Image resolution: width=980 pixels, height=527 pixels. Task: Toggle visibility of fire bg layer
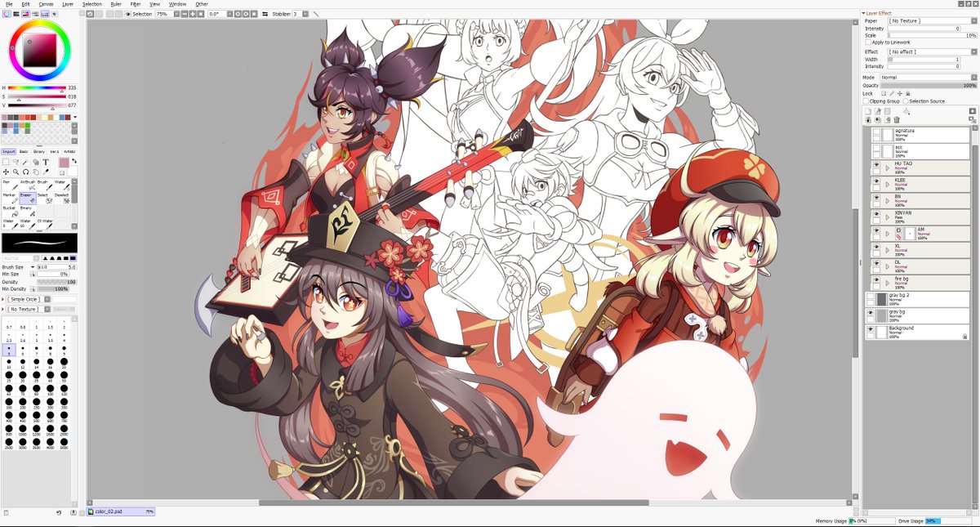(875, 281)
